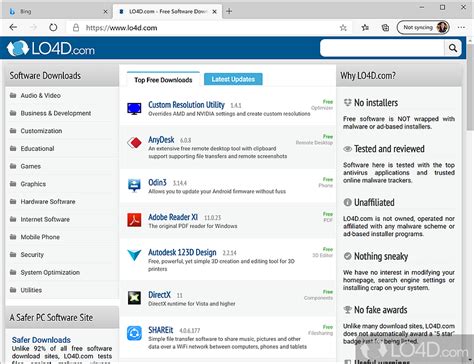The image size is (474, 364).
Task: Click the AnyDesk red diamond icon
Action: tap(134, 143)
